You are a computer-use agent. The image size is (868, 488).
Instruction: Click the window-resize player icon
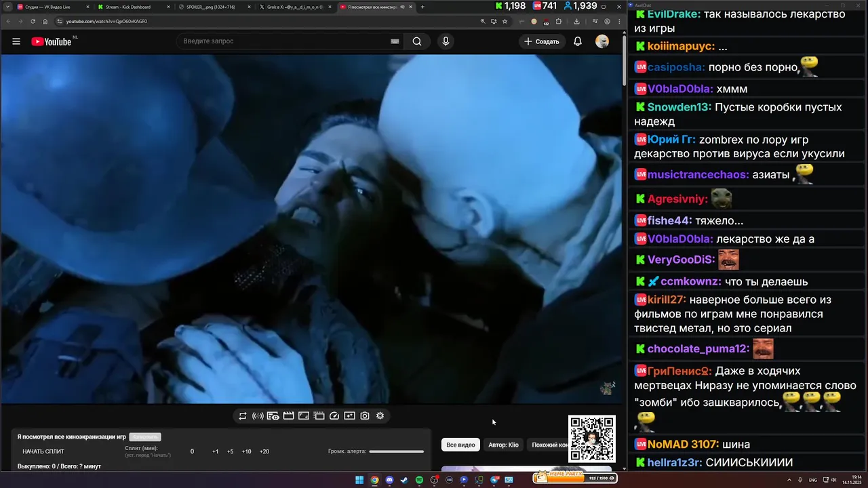304,416
